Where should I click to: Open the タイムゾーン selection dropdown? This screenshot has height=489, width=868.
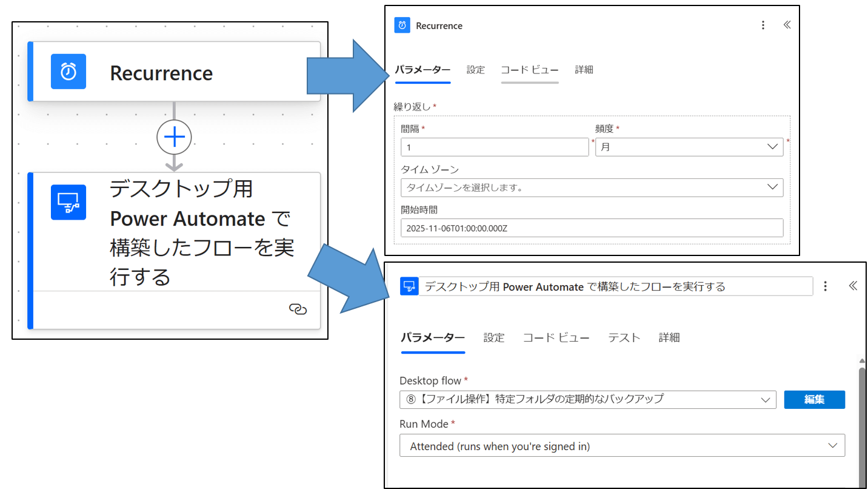coord(774,187)
